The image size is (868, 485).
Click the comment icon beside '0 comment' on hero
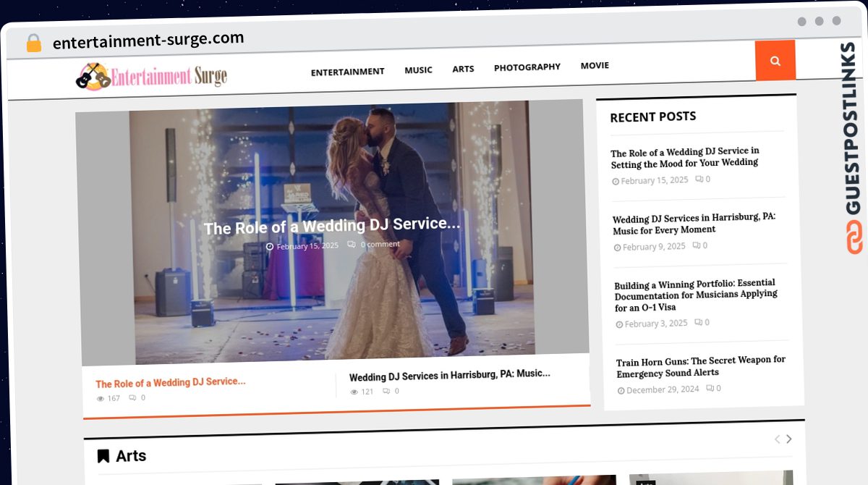[352, 245]
